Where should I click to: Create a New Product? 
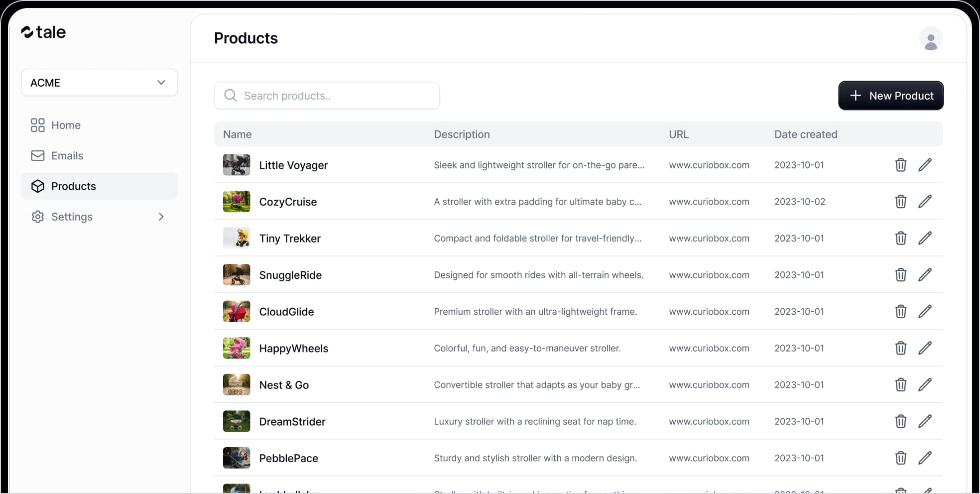coord(891,96)
